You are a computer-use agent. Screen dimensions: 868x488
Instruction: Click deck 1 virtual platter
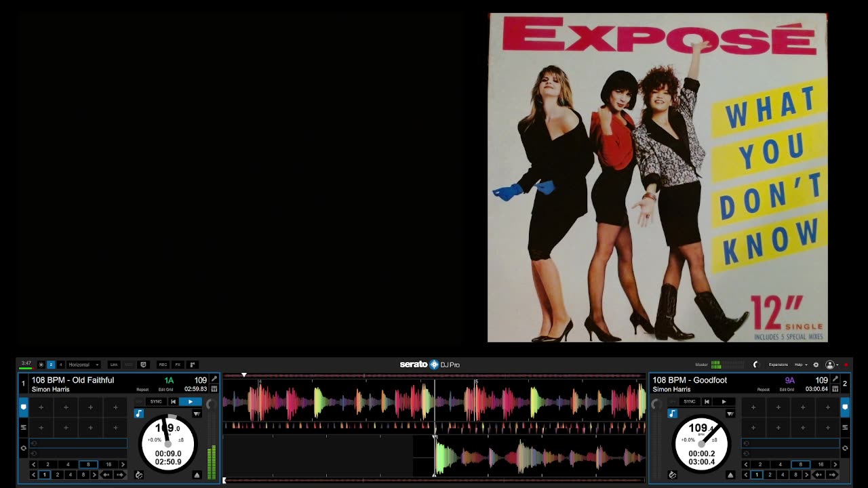[168, 443]
